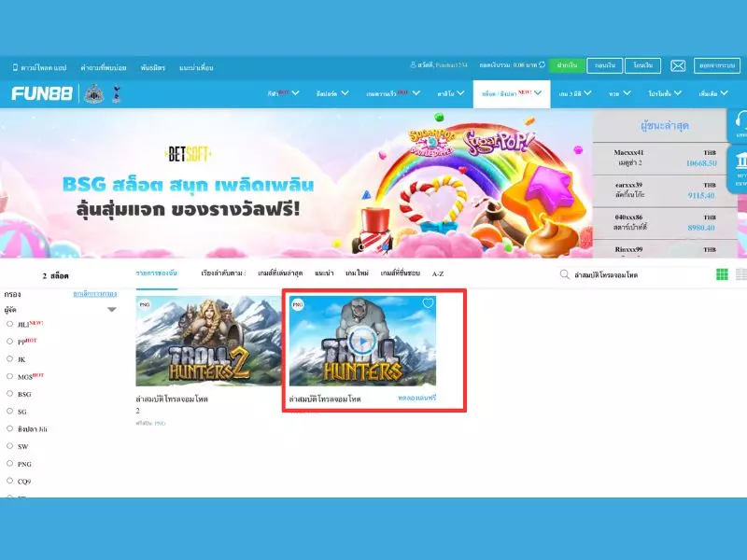Viewport: 747px width, 560px height.
Task: Sort by recently played games
Action: (280, 273)
